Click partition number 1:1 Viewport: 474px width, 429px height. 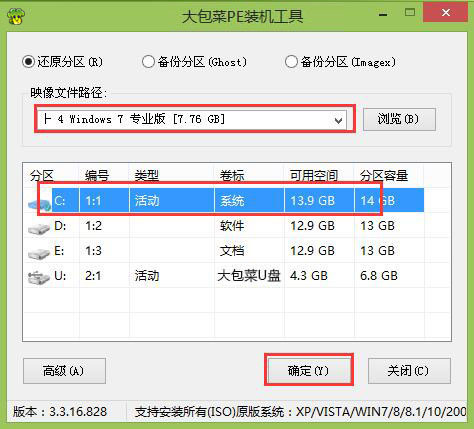[x=94, y=201]
